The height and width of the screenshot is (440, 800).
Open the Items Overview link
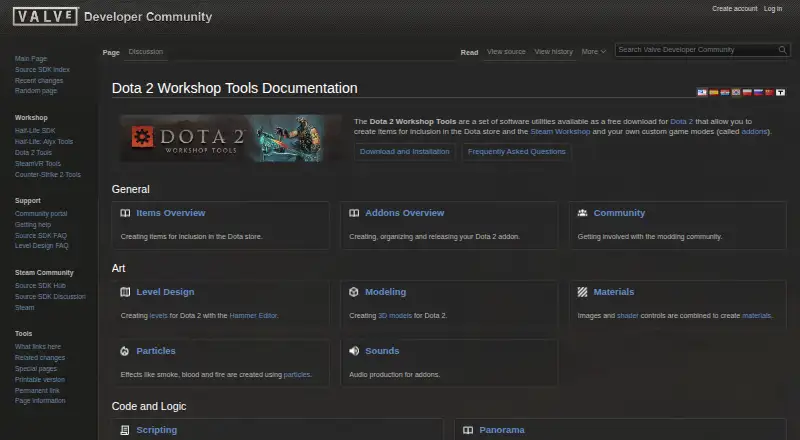click(x=171, y=213)
